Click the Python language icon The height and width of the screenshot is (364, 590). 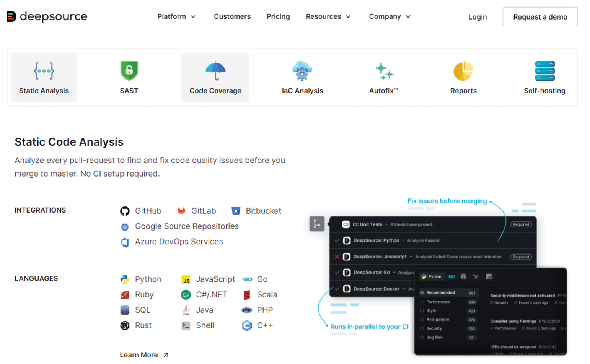[125, 279]
